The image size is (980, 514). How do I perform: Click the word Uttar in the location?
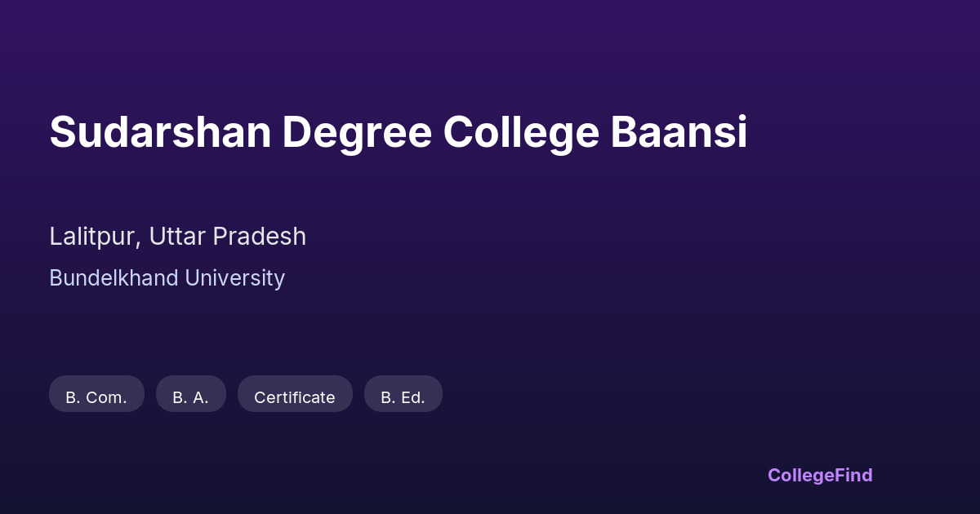point(176,237)
